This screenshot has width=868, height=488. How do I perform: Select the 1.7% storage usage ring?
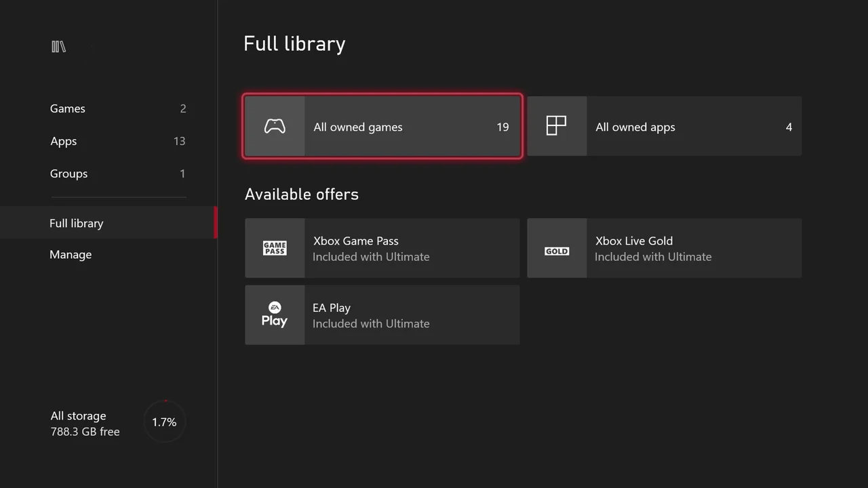pyautogui.click(x=164, y=422)
